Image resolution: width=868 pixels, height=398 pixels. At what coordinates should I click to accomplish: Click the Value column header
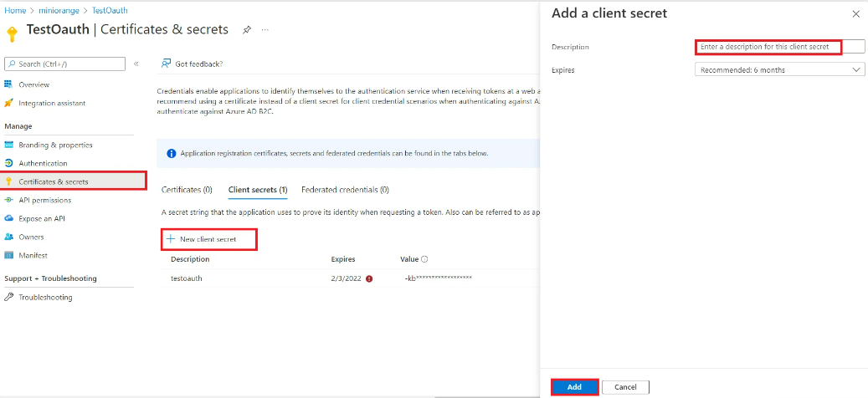[x=409, y=259]
